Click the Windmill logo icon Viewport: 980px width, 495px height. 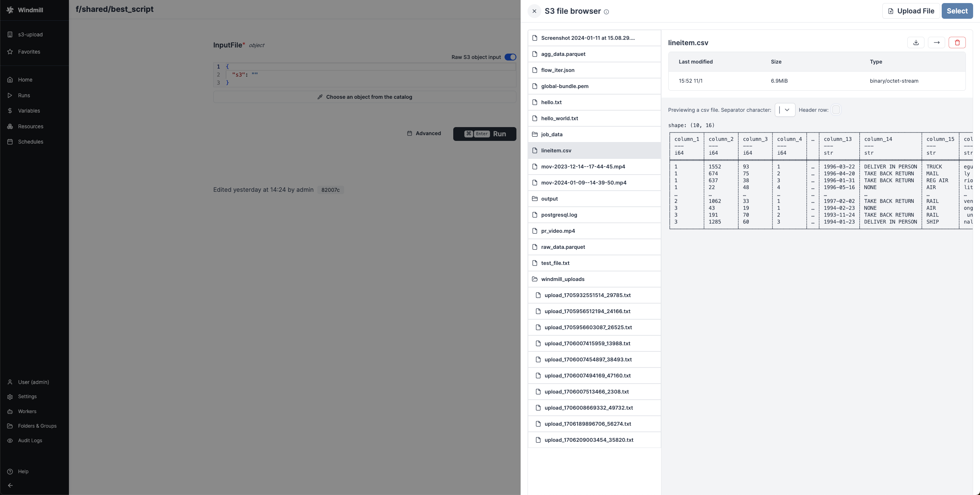(x=10, y=10)
